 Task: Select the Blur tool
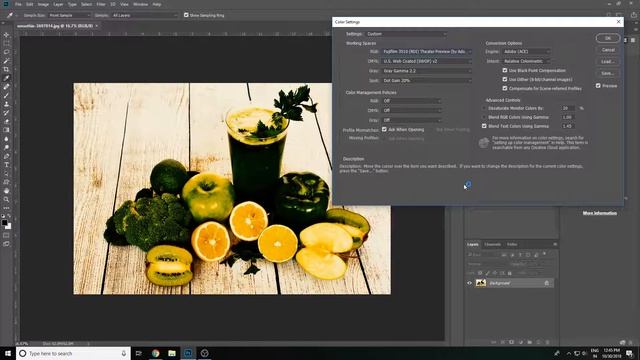click(x=6, y=139)
